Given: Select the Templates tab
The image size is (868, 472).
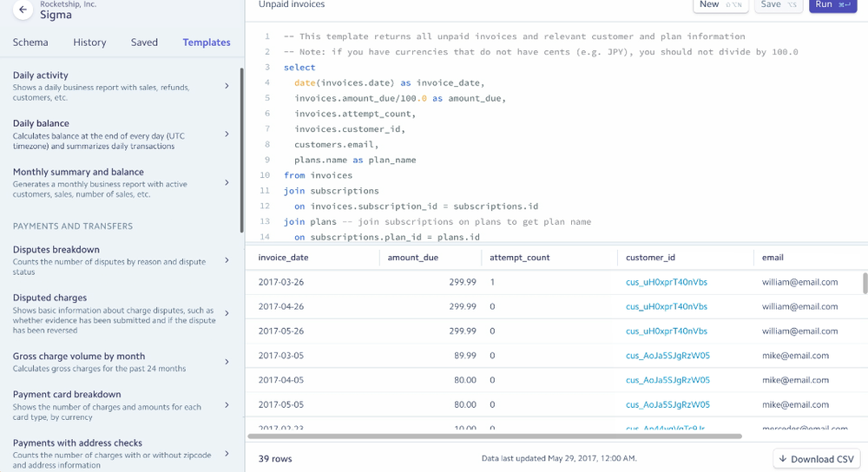Looking at the screenshot, I should point(207,42).
